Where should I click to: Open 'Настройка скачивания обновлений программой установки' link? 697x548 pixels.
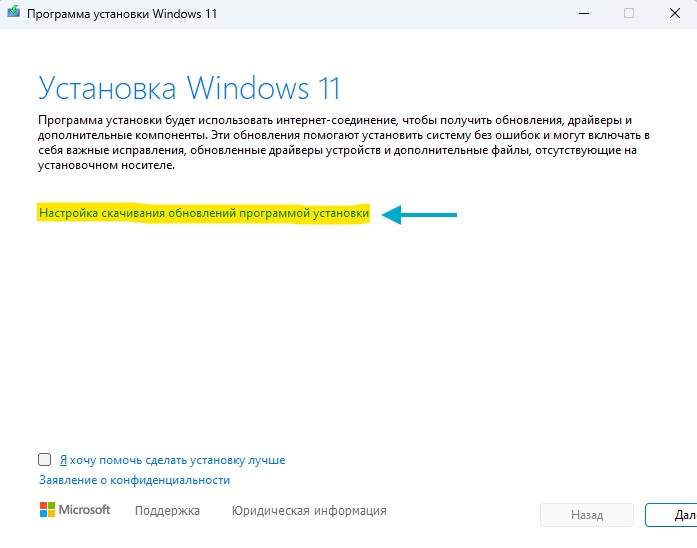click(204, 213)
